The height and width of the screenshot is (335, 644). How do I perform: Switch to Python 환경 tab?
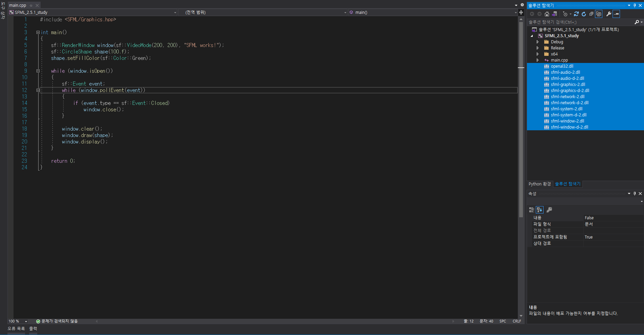click(x=539, y=184)
